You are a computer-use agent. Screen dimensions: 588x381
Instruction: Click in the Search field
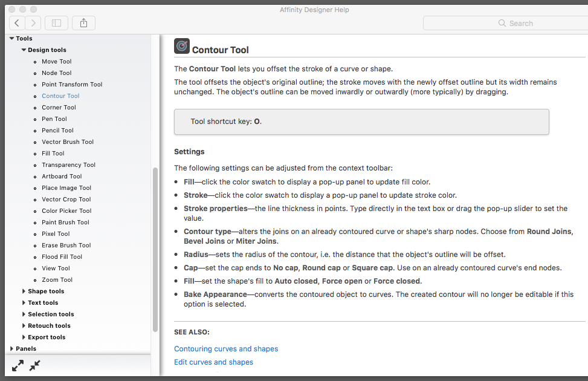(x=505, y=23)
